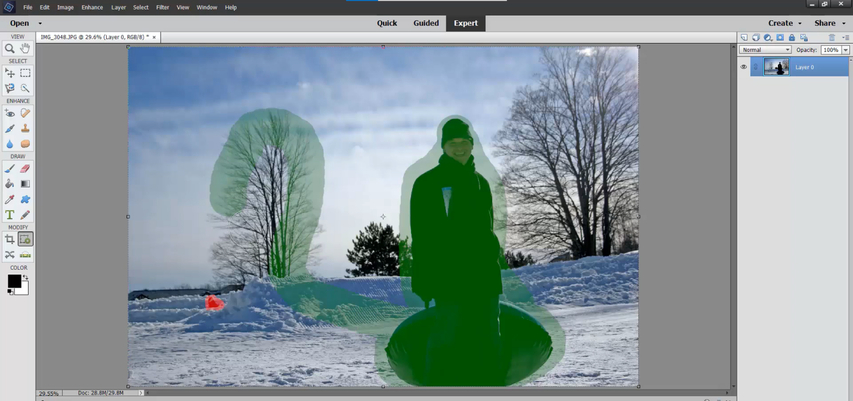The image size is (853, 401).
Task: Click the black foreground color swatch
Action: tap(14, 281)
